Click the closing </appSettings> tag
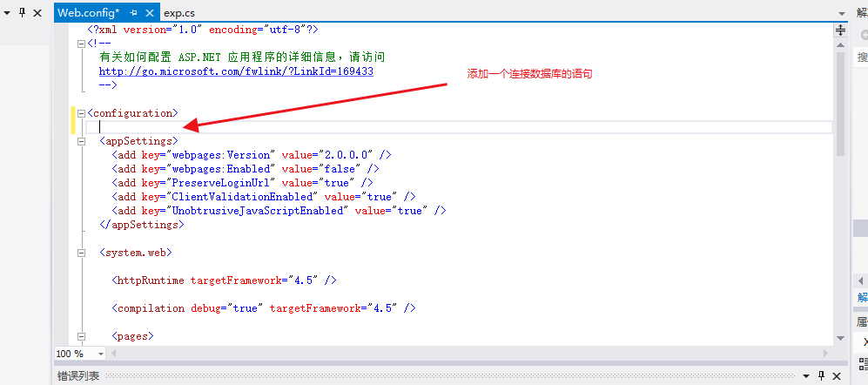 [142, 225]
